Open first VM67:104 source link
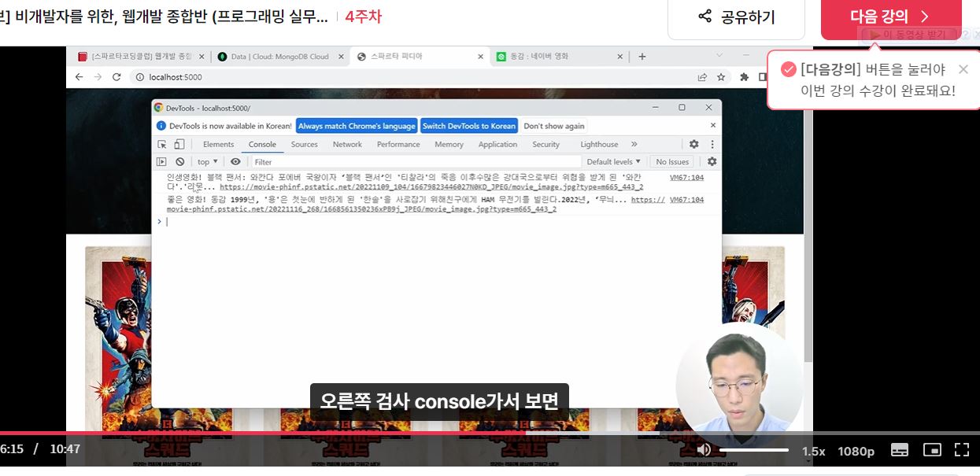 [686, 178]
